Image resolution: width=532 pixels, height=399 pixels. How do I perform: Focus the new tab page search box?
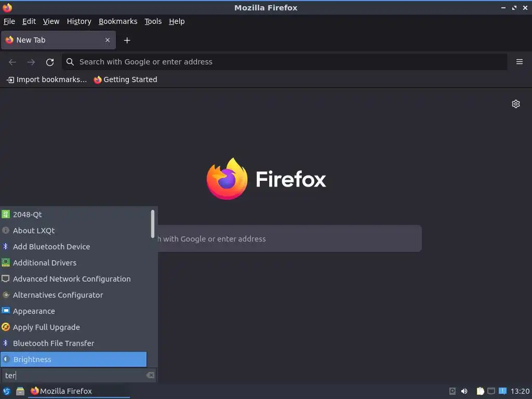pyautogui.click(x=289, y=238)
